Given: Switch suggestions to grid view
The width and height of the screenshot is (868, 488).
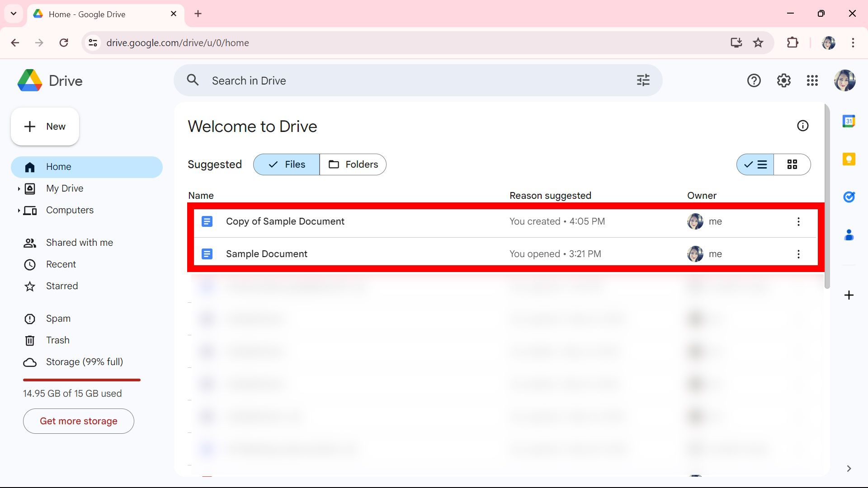Looking at the screenshot, I should 793,164.
